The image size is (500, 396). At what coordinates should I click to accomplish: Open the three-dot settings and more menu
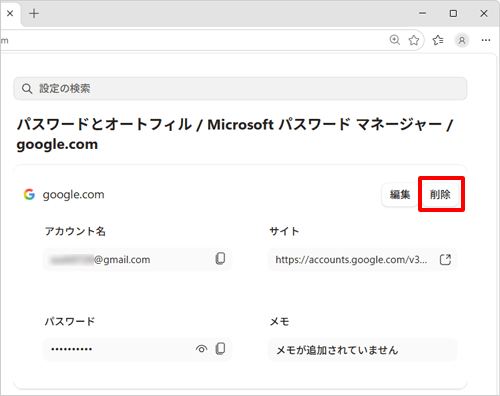486,40
